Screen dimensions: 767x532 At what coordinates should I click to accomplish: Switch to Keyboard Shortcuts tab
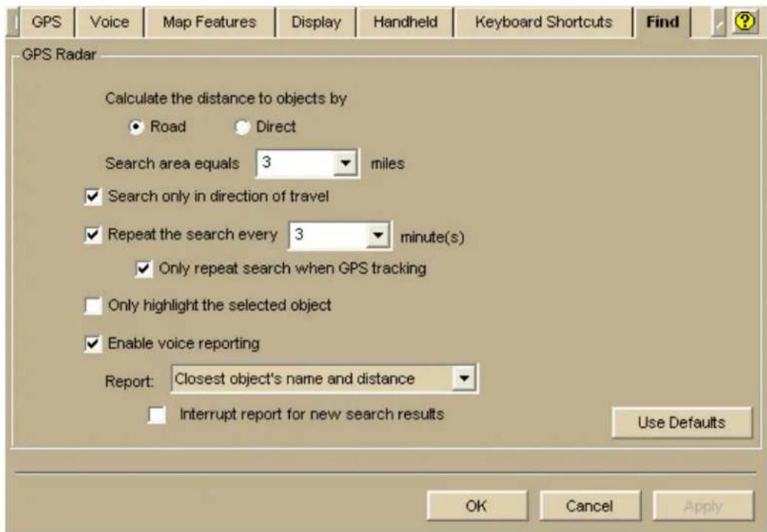[543, 22]
